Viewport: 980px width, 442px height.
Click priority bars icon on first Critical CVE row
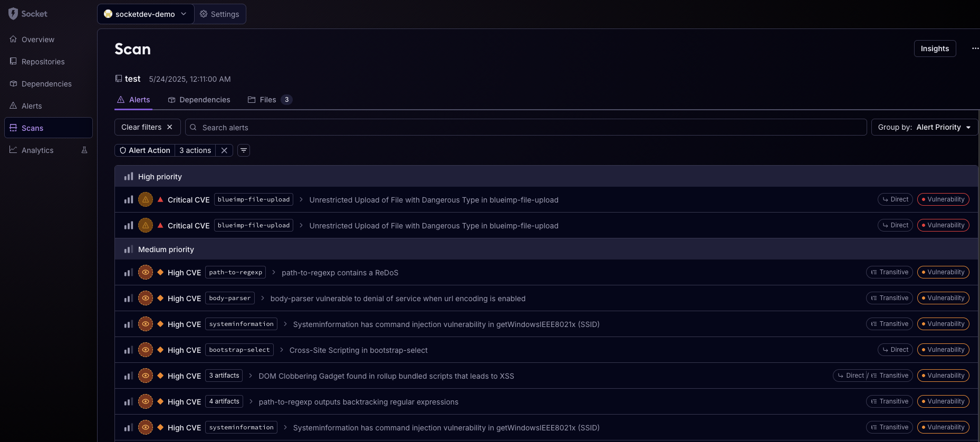pos(129,199)
